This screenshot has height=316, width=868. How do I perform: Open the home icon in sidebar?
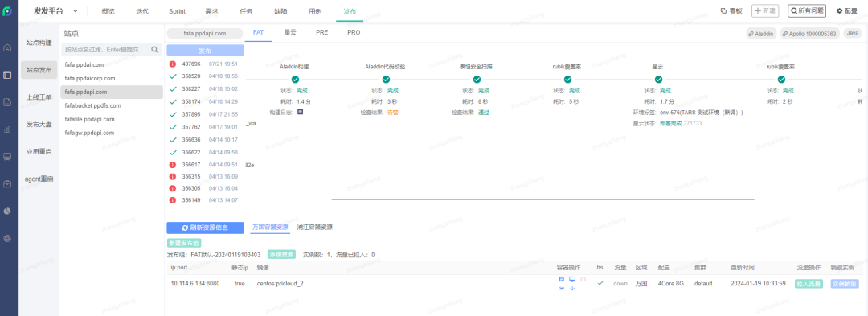click(x=8, y=47)
